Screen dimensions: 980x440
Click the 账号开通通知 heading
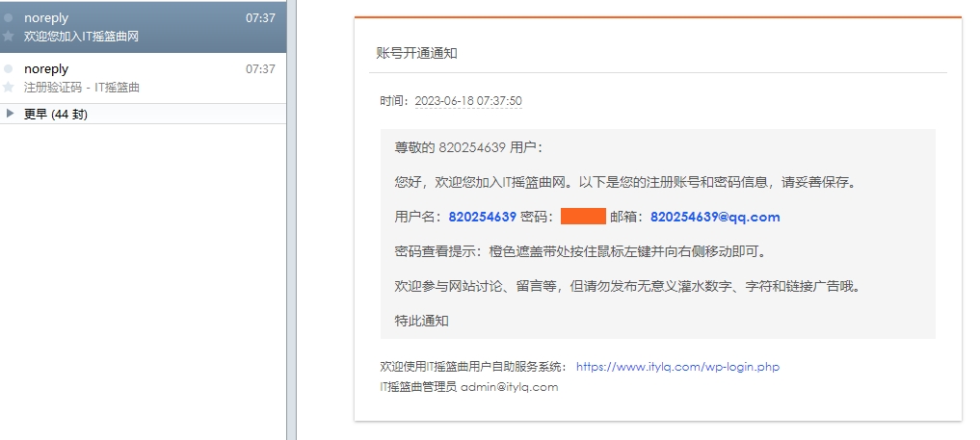click(416, 53)
